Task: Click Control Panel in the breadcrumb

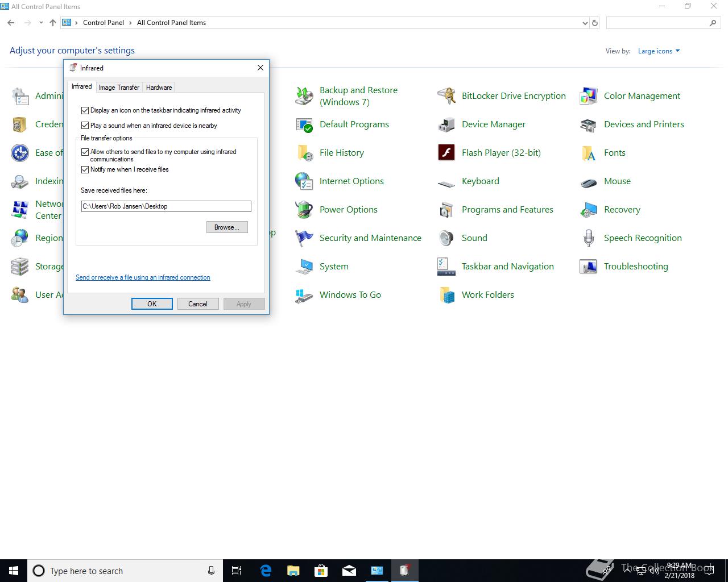Action: coord(104,23)
